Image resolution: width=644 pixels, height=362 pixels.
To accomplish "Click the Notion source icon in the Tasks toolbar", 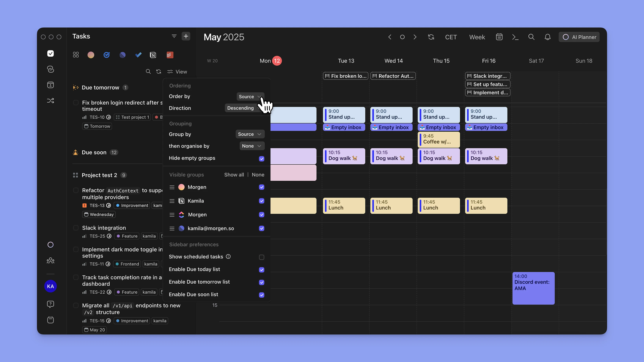I will (x=153, y=55).
